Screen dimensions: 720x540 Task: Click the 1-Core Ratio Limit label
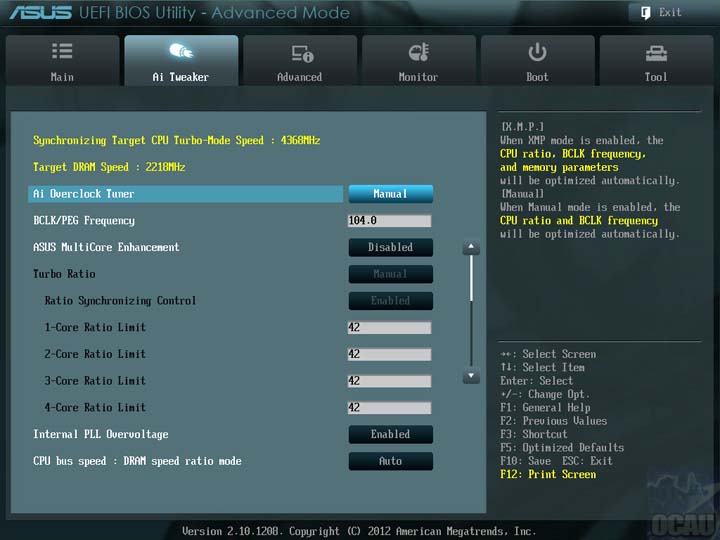point(95,327)
